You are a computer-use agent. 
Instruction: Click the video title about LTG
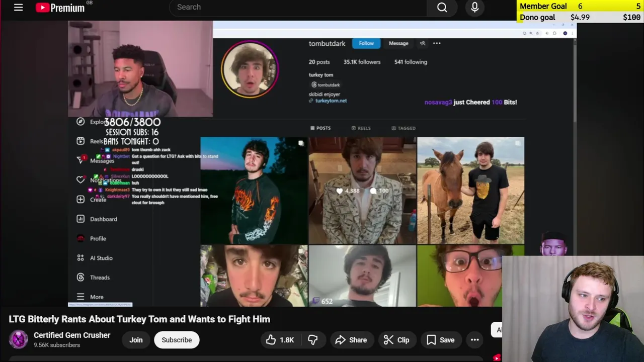coord(139,319)
